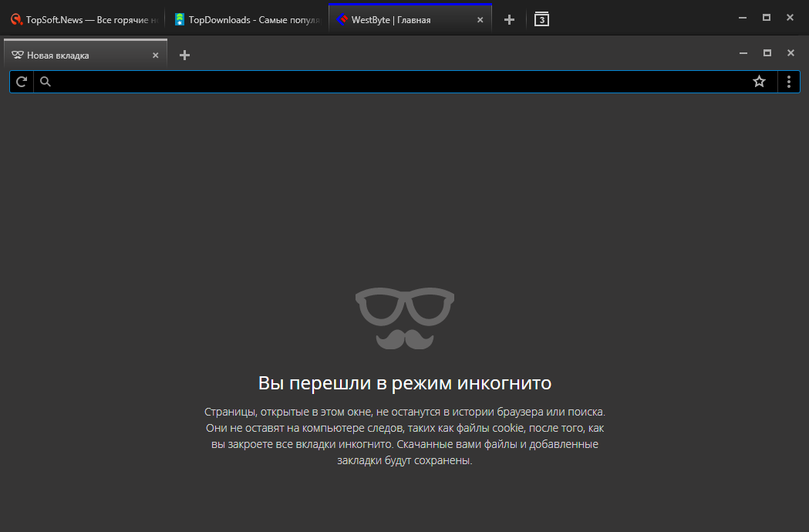The image size is (809, 532).
Task: Close the back browser window
Action: 790,18
